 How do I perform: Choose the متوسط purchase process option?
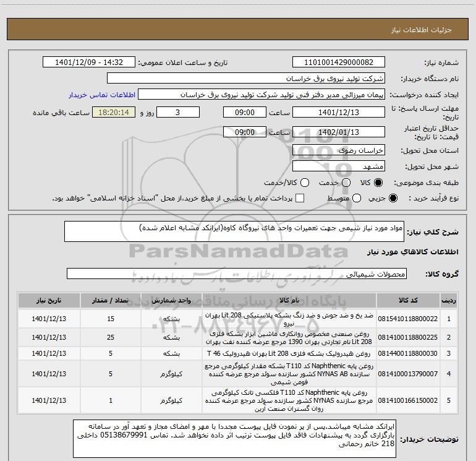pos(357,199)
